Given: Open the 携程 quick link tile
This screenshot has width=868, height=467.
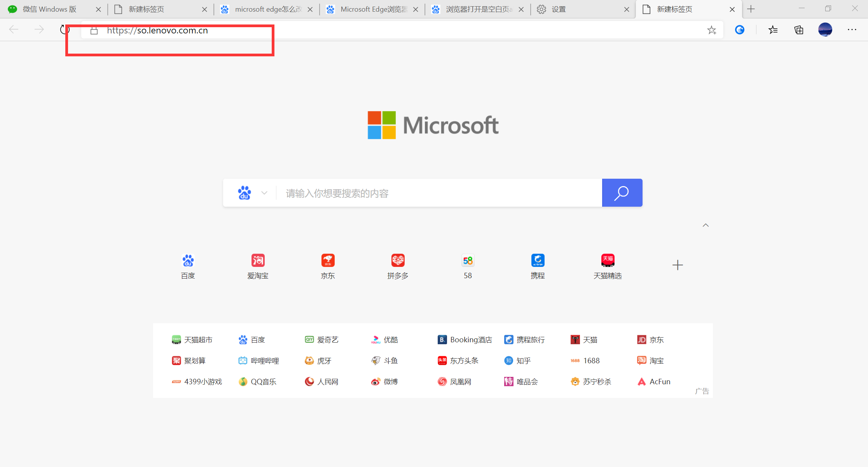Looking at the screenshot, I should pos(538,267).
